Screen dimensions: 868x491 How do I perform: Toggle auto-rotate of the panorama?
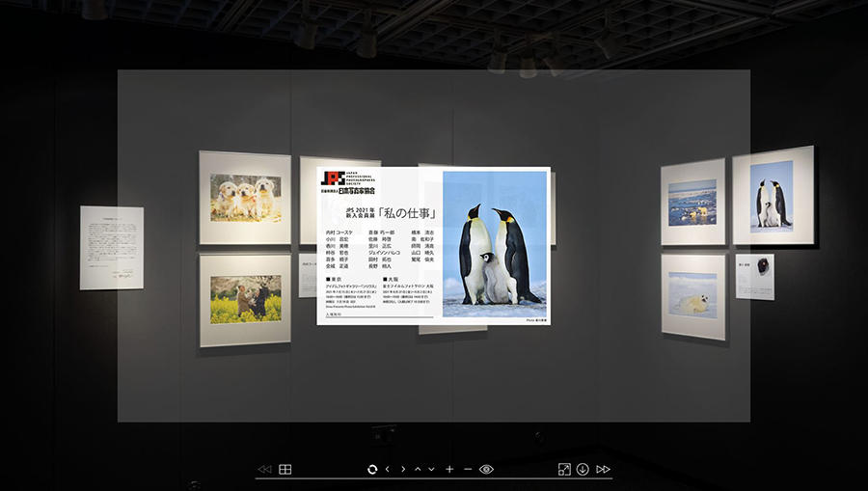(x=372, y=470)
